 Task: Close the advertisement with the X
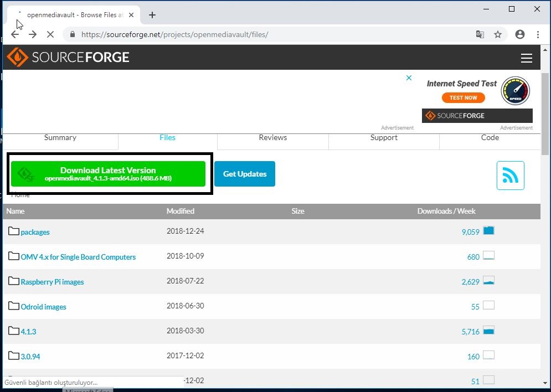(x=409, y=78)
